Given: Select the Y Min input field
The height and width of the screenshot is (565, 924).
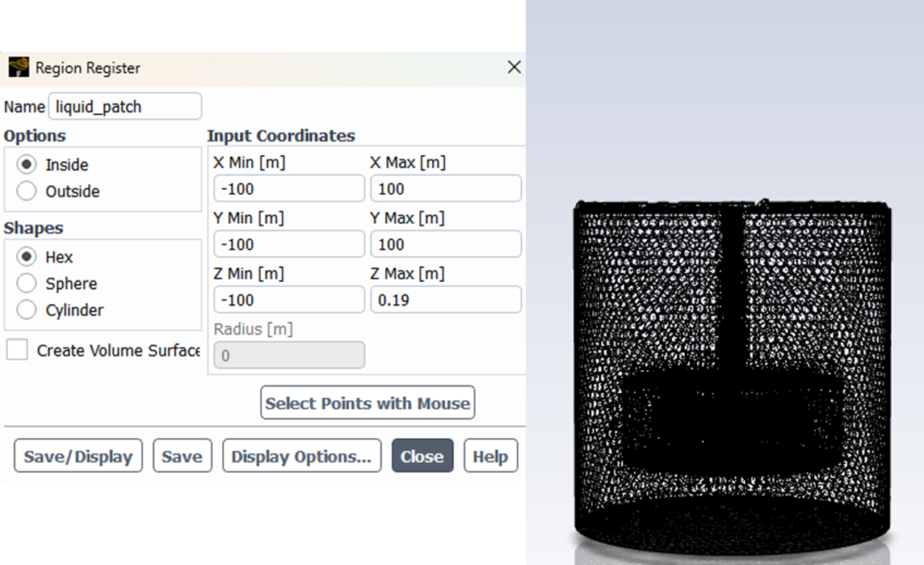Looking at the screenshot, I should pyautogui.click(x=288, y=243).
